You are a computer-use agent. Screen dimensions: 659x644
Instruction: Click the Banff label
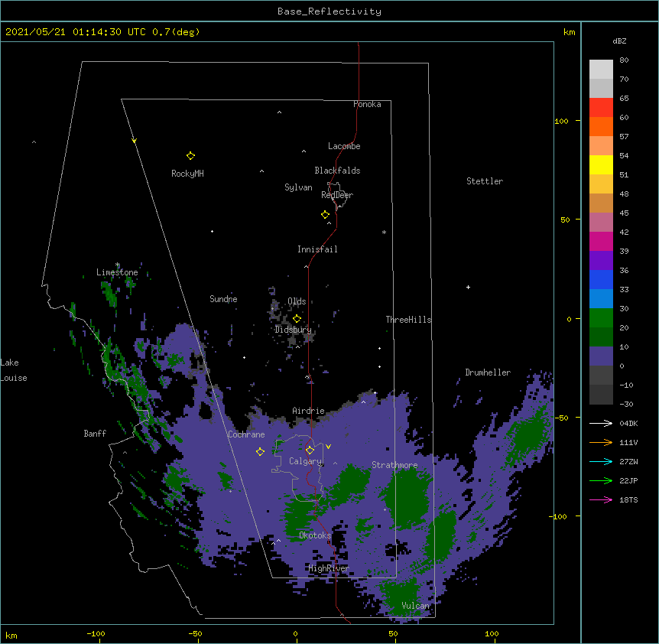[95, 434]
